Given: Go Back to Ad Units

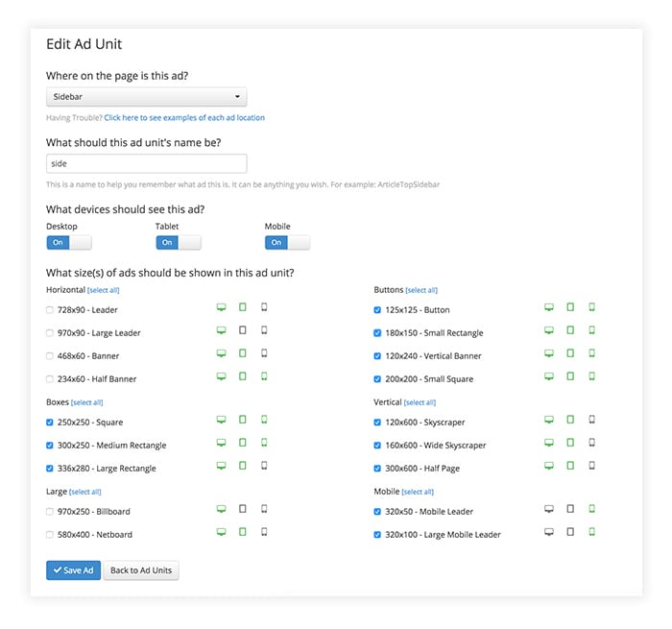Looking at the screenshot, I should pyautogui.click(x=141, y=570).
